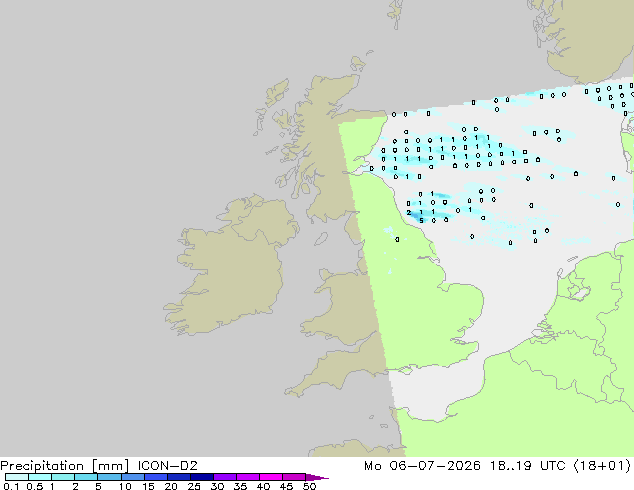Click the '20' legend scale label
Screen dimensions: 634x490
point(171,486)
